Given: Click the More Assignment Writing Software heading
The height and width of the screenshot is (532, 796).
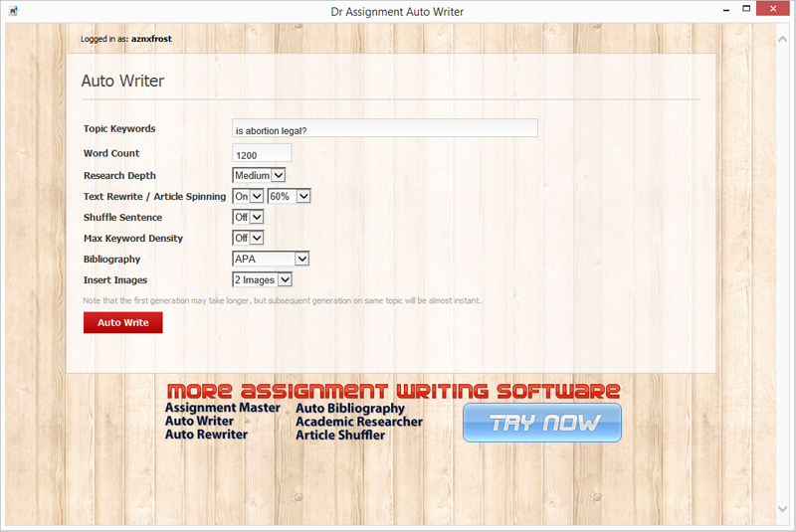Looking at the screenshot, I should 393,391.
